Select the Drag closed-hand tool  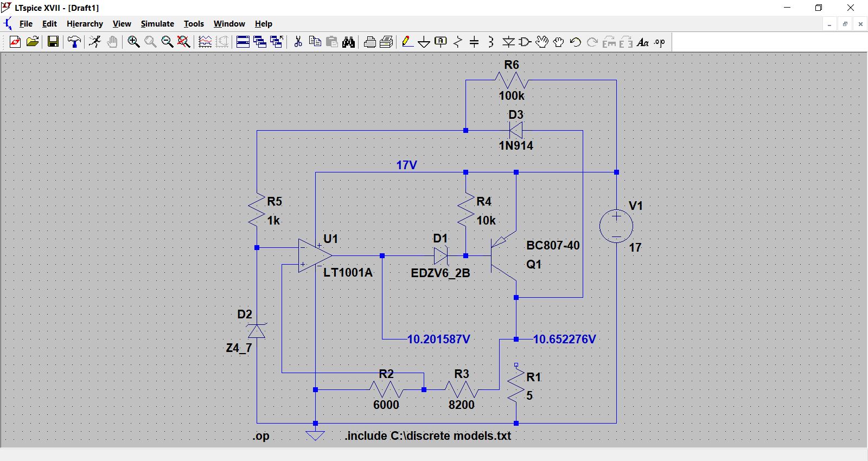(x=559, y=42)
